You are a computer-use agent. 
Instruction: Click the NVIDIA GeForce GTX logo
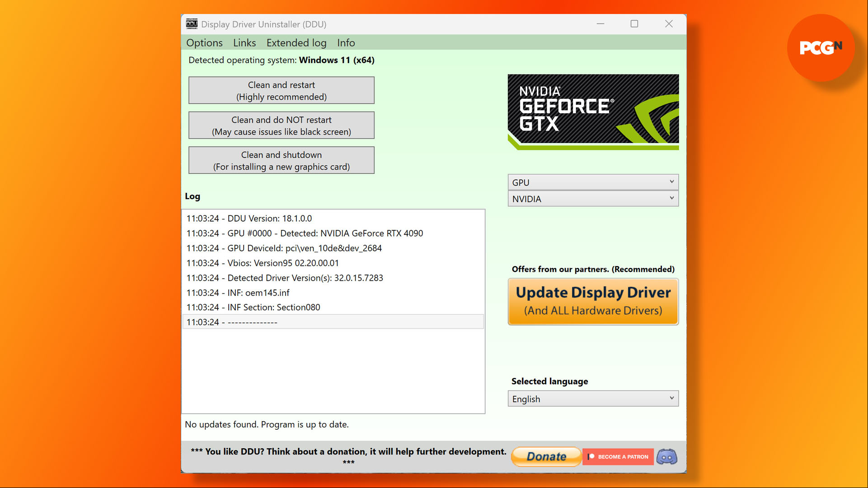click(593, 112)
